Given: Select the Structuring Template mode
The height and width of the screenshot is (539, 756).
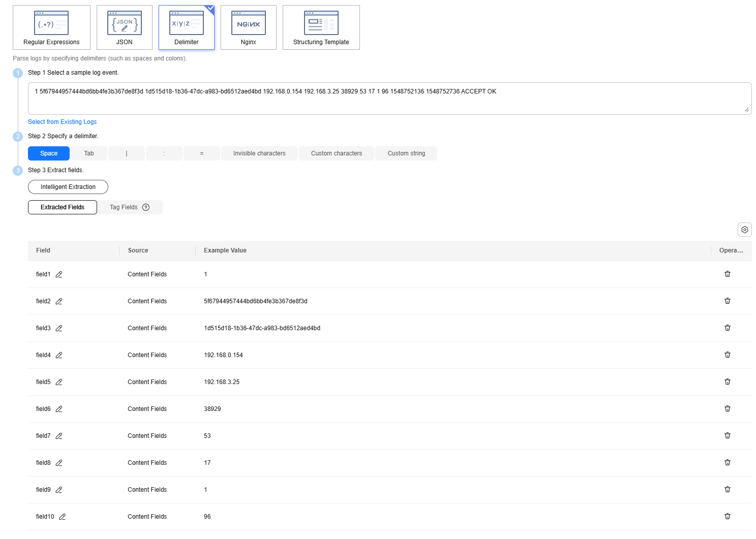Looking at the screenshot, I should tap(321, 27).
